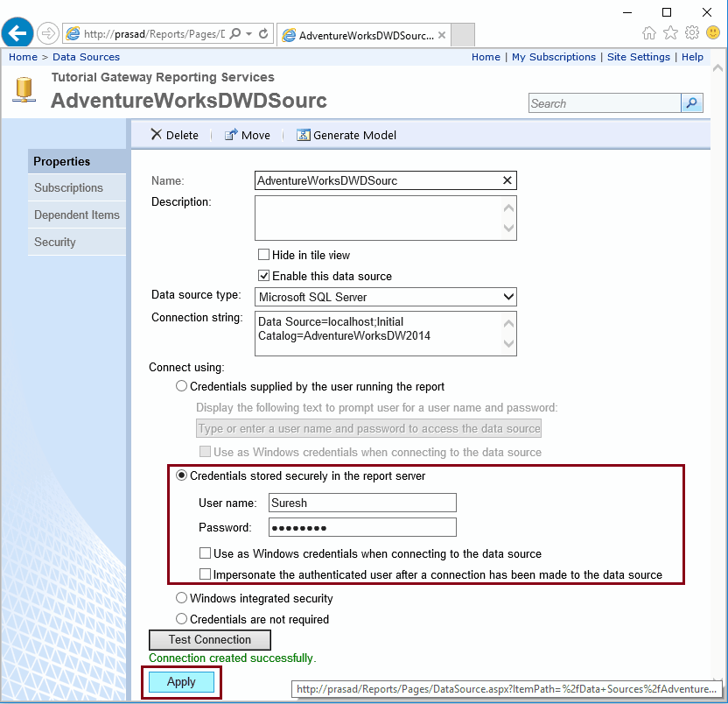Viewport: 728px width, 704px height.
Task: Open Home link in top-right menu
Action: [x=486, y=57]
